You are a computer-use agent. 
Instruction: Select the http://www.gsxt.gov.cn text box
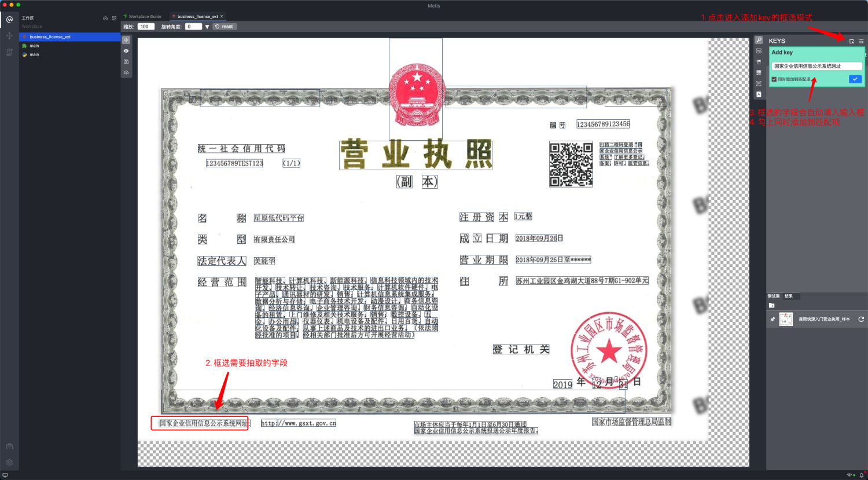299,423
